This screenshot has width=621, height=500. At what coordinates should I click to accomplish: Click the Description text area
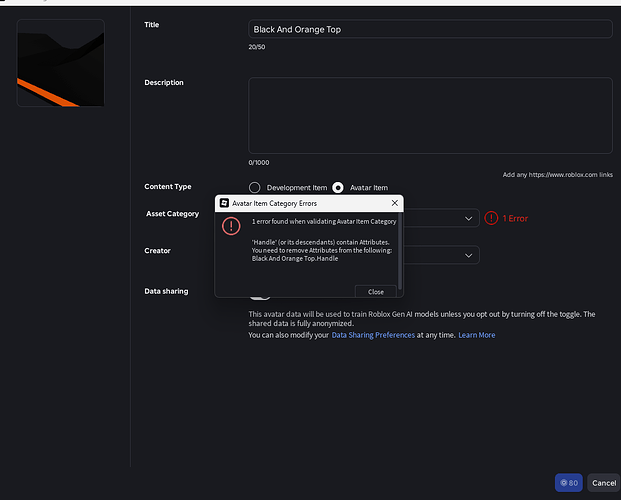(x=431, y=115)
